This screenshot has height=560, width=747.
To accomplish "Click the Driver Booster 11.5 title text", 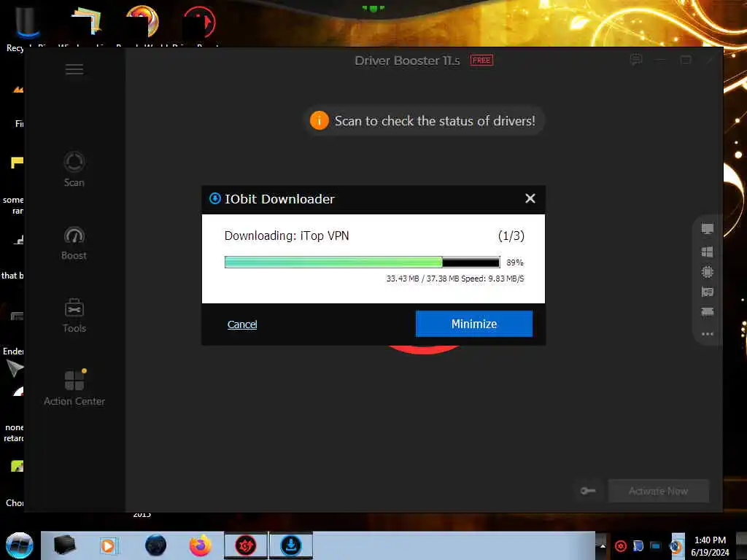I will pos(407,61).
